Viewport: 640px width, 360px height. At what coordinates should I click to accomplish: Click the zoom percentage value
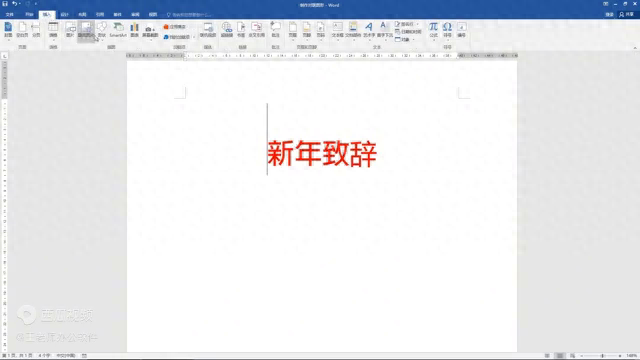[x=632, y=356]
